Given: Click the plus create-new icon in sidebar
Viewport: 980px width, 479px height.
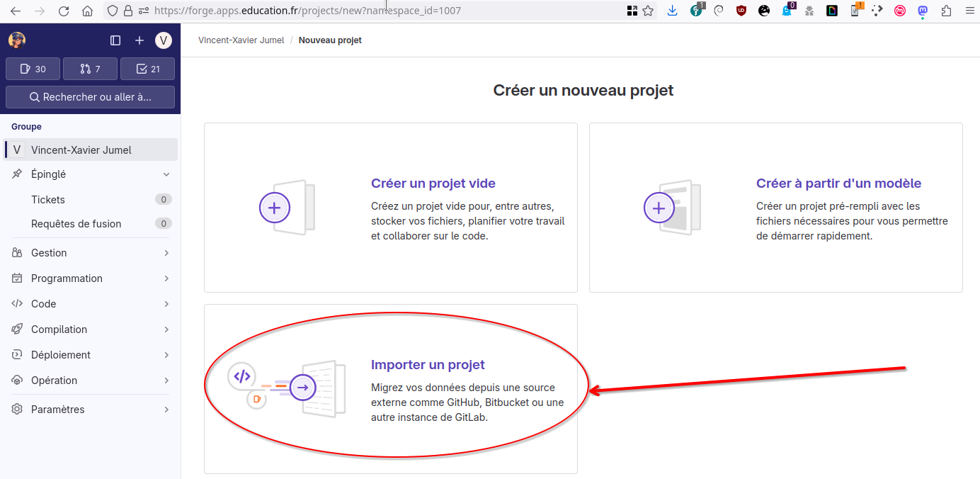Looking at the screenshot, I should click(139, 40).
